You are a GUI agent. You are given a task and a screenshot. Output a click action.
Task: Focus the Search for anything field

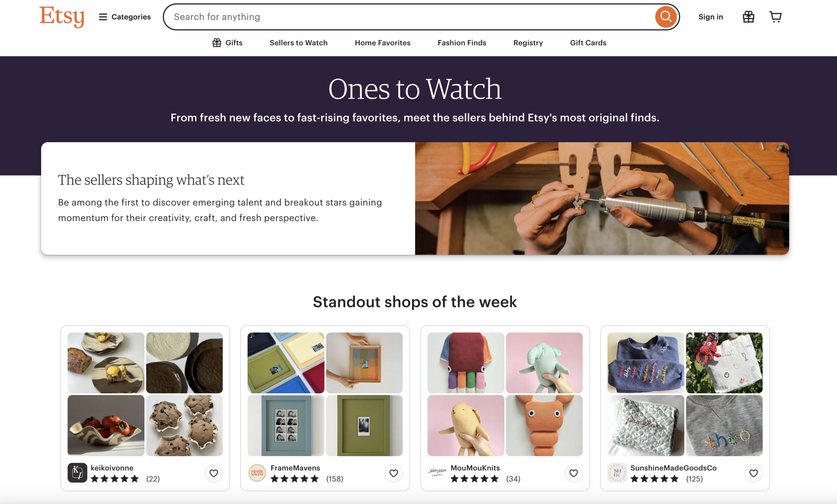408,17
